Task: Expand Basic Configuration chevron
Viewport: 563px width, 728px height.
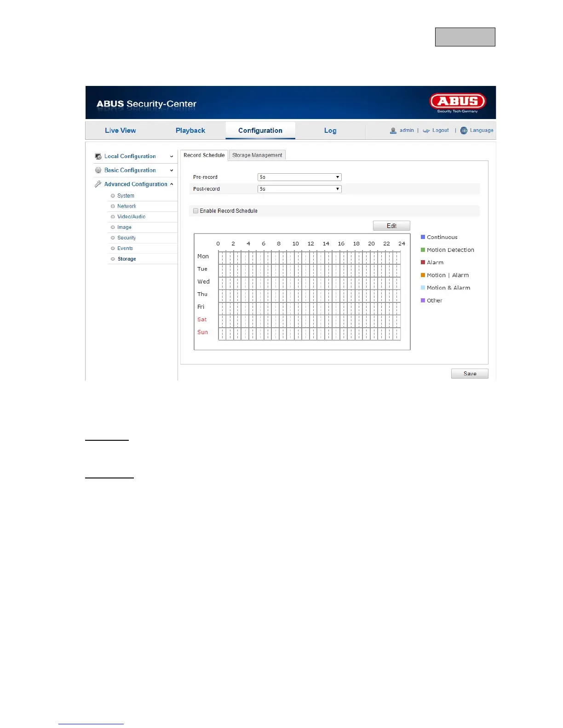Action: tap(172, 171)
